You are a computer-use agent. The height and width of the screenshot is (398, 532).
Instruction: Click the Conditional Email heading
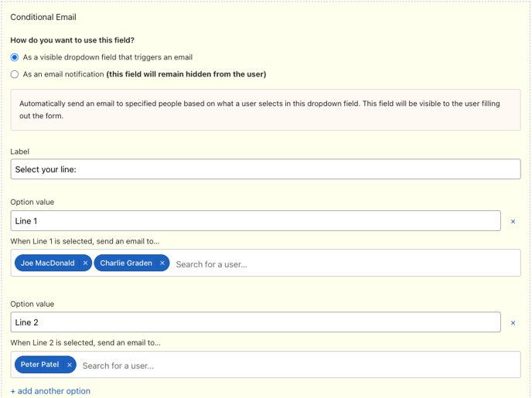[43, 17]
